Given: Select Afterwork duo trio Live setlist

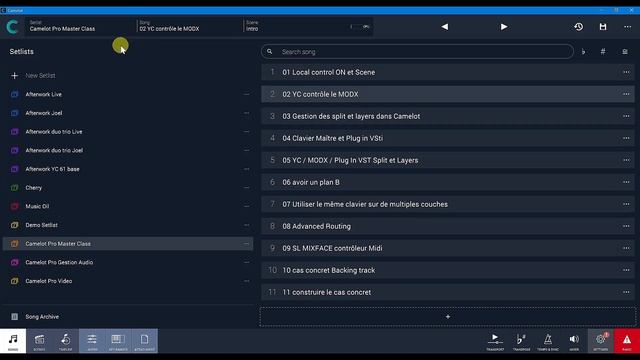Looking at the screenshot, I should [x=128, y=132].
